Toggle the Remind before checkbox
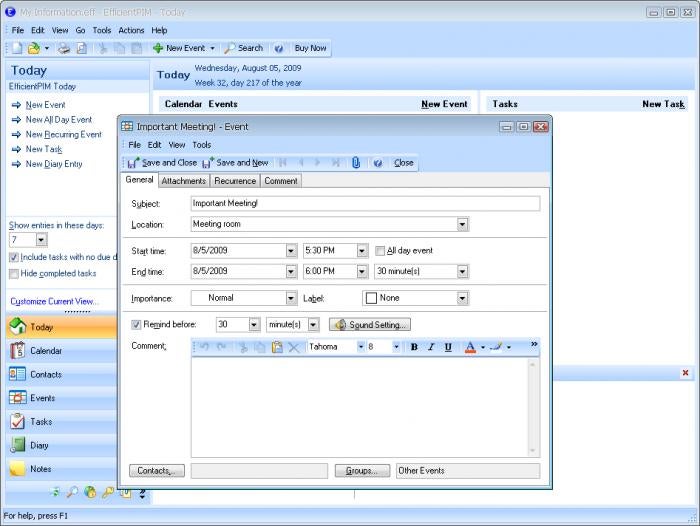The width and height of the screenshot is (700, 526). pos(136,325)
